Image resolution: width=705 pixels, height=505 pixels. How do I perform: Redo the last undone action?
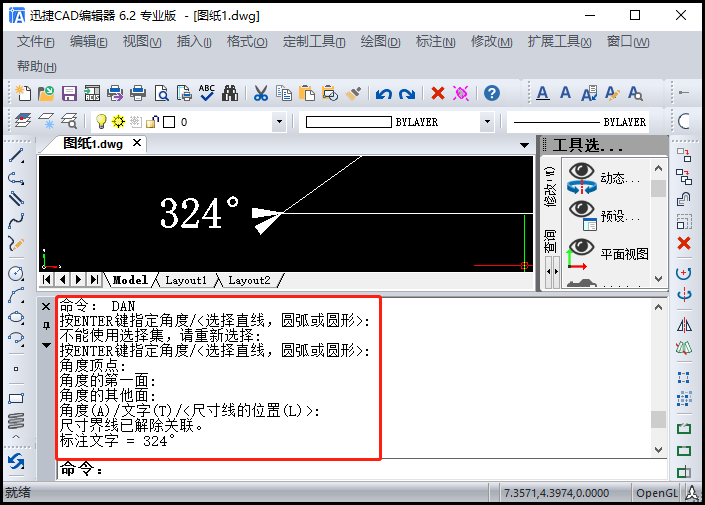(x=407, y=94)
